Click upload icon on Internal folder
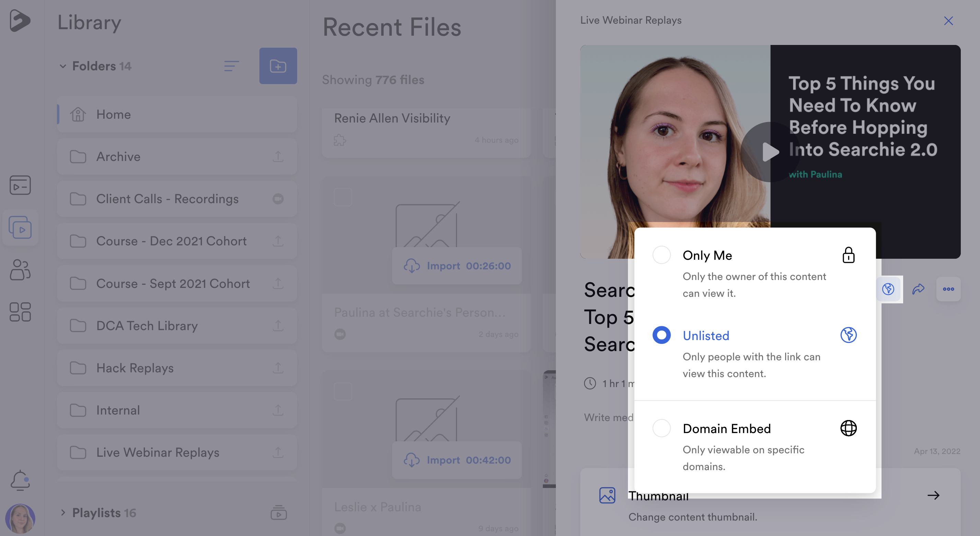The image size is (980, 536). coord(278,410)
